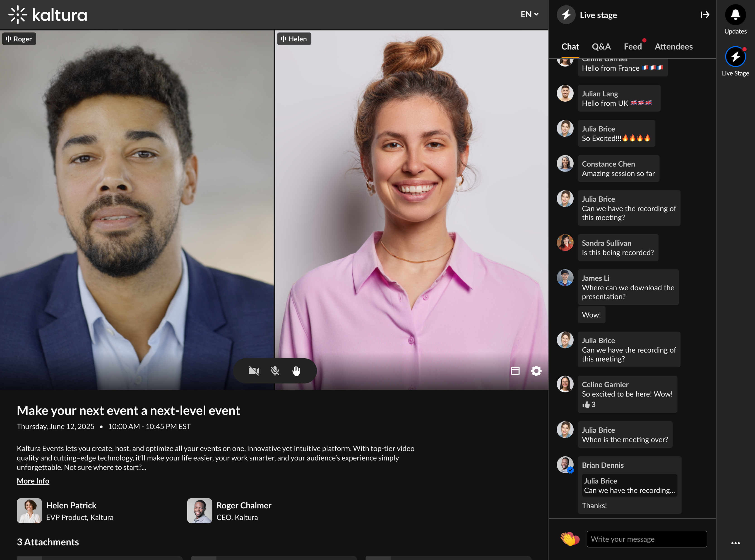Open the video settings gear
The image size is (755, 560).
pos(536,371)
